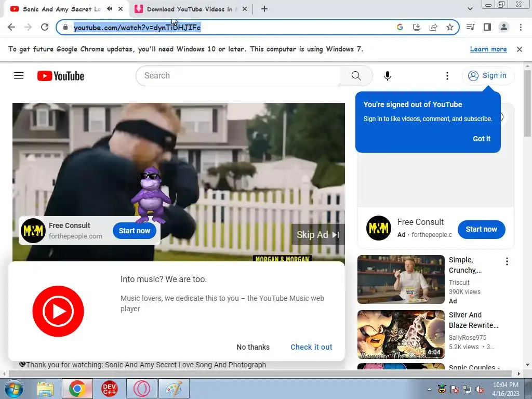
Task: Switch to Sonic And Amy Secret tab
Action: 61,9
